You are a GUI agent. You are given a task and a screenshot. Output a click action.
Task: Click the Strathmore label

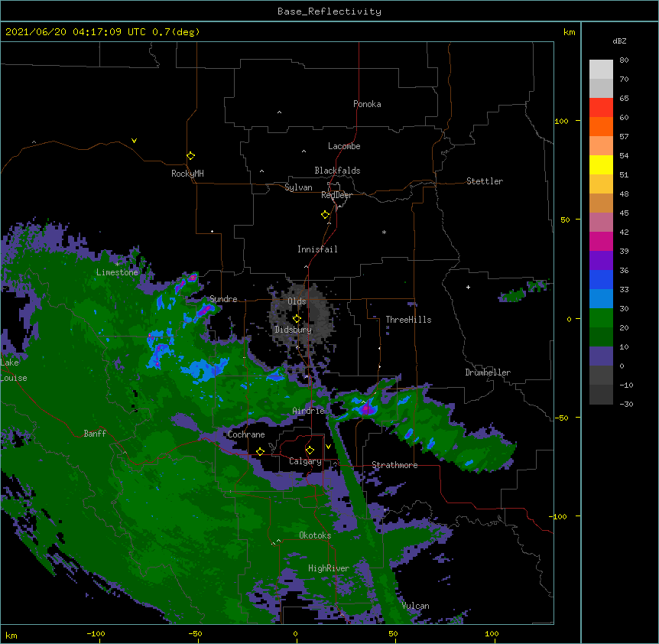coord(394,465)
